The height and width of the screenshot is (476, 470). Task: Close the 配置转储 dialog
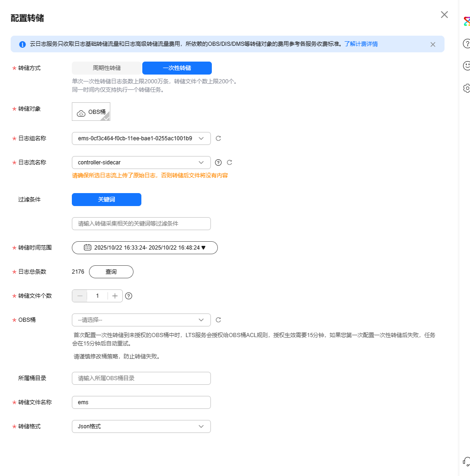(x=444, y=14)
